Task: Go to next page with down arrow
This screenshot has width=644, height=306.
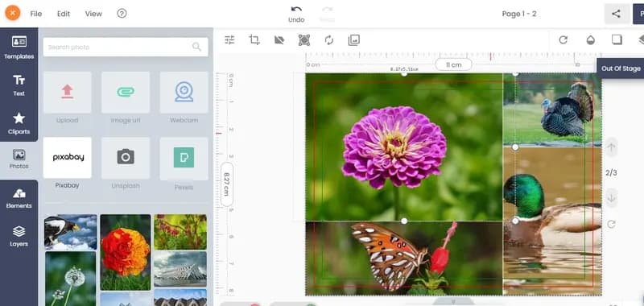Action: (x=611, y=198)
